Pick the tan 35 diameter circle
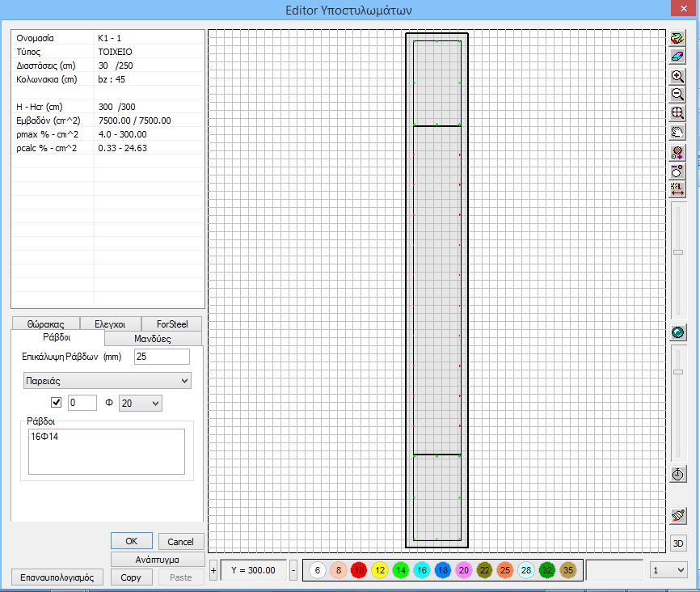Screen dimensions: 700x592 (x=568, y=570)
